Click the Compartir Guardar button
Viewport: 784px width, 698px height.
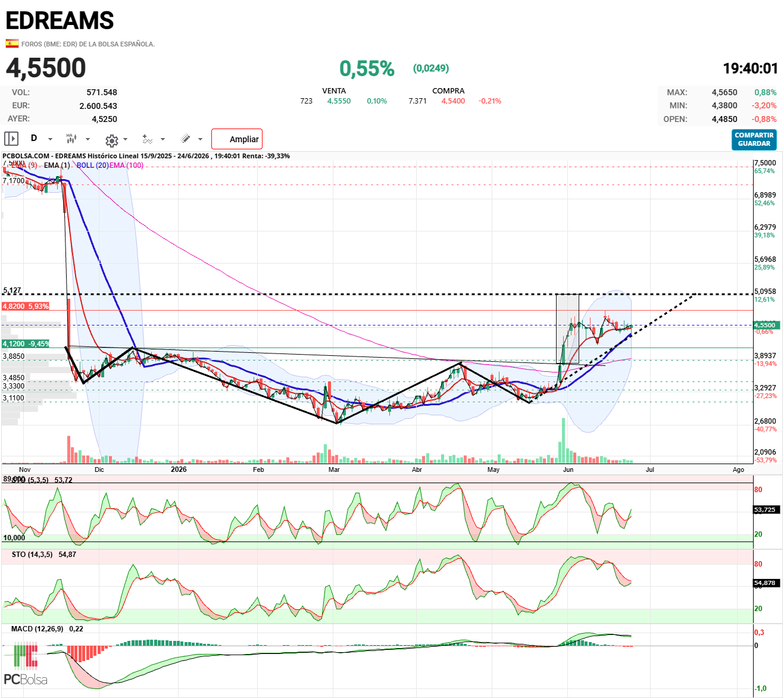(754, 139)
